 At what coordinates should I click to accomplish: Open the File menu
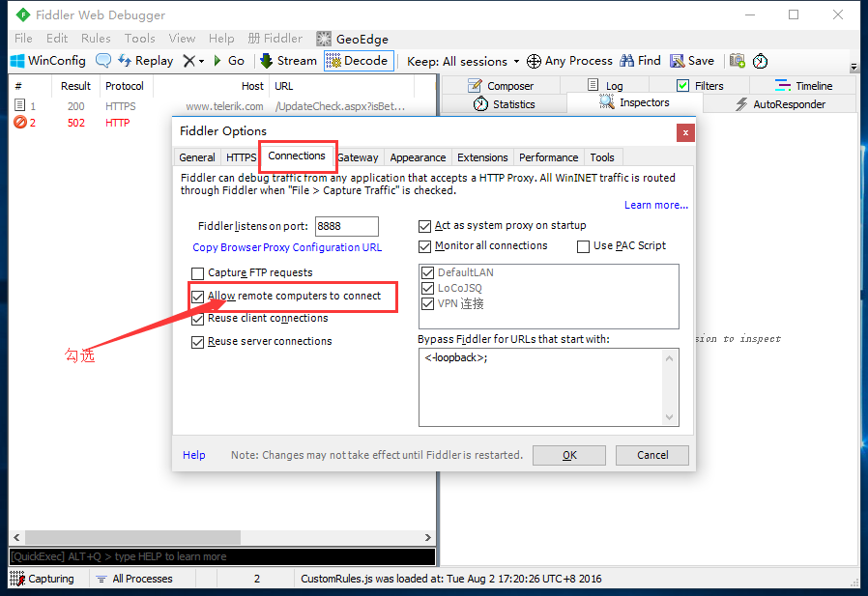(23, 39)
